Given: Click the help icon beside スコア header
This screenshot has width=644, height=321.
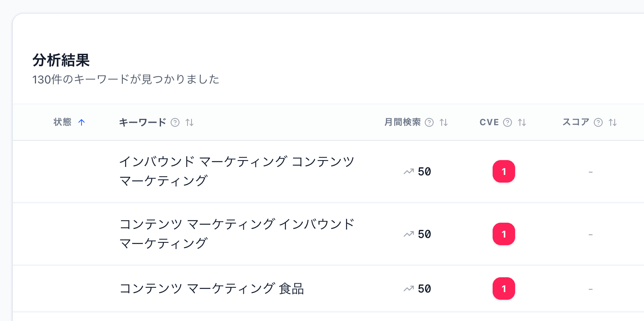Looking at the screenshot, I should click(598, 122).
